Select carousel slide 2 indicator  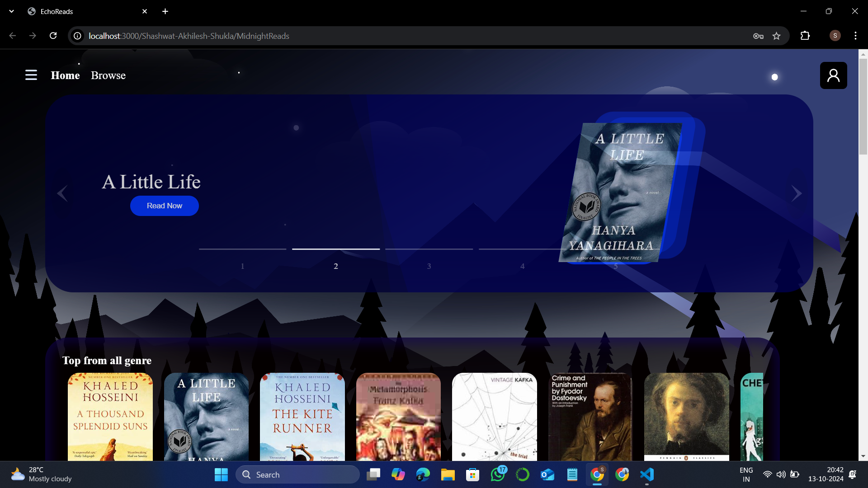coord(336,249)
